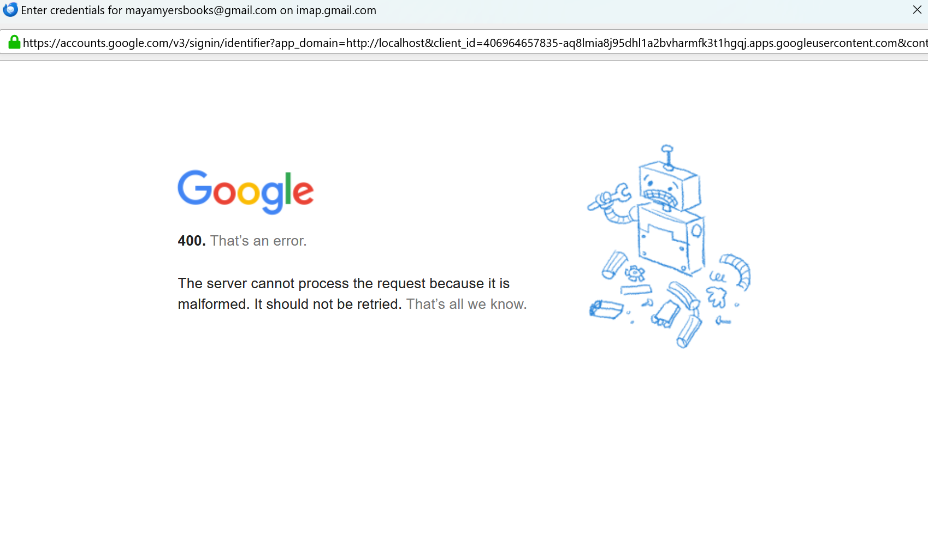Click the green secure padlock icon

(x=14, y=43)
